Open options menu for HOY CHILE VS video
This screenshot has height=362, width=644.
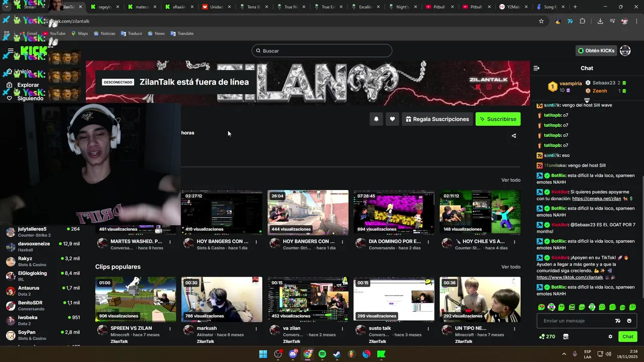point(514,242)
